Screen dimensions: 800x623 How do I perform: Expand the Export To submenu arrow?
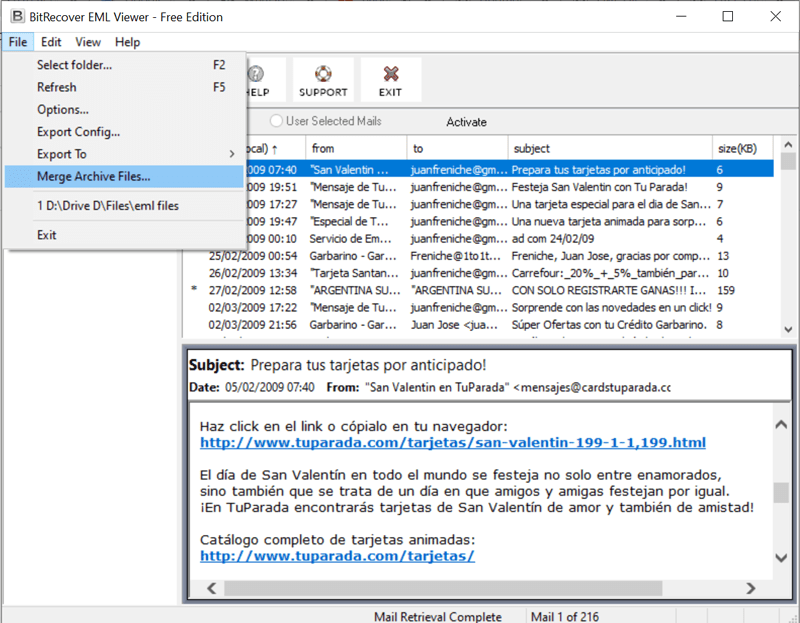(232, 154)
